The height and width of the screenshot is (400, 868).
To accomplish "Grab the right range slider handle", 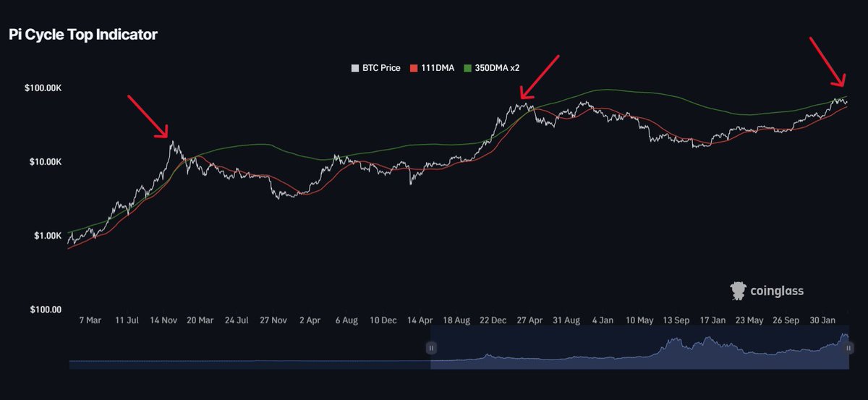I will [848, 348].
